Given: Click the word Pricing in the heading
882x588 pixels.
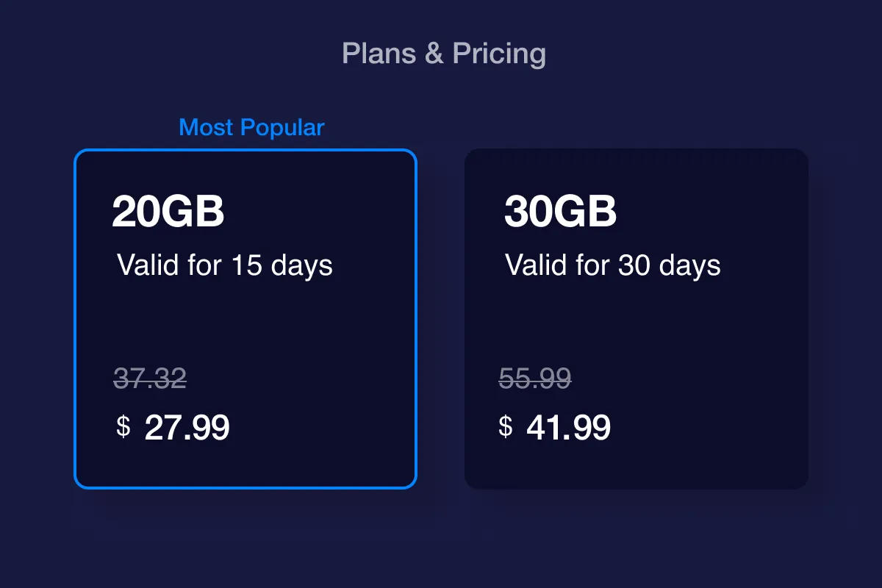Looking at the screenshot, I should pyautogui.click(x=499, y=54).
